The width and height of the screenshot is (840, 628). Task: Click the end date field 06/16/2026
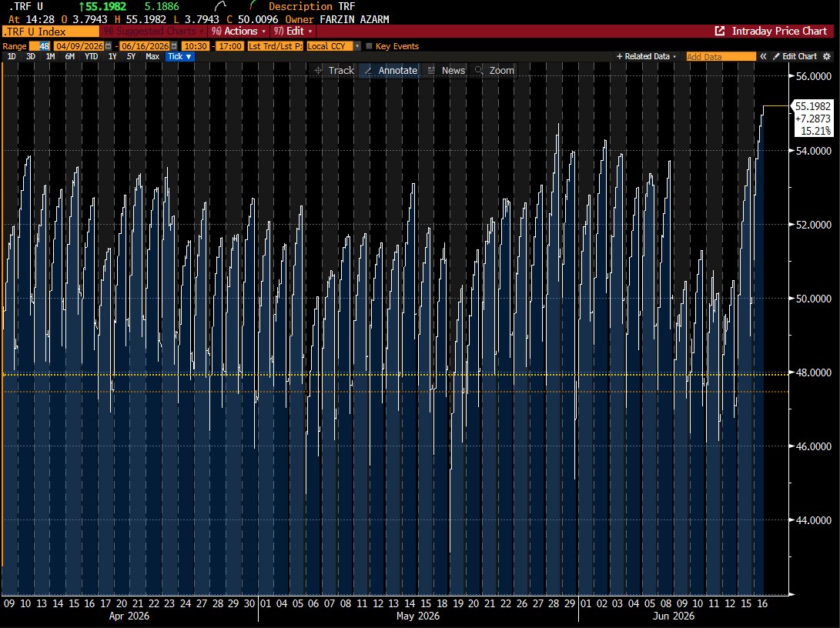click(145, 46)
